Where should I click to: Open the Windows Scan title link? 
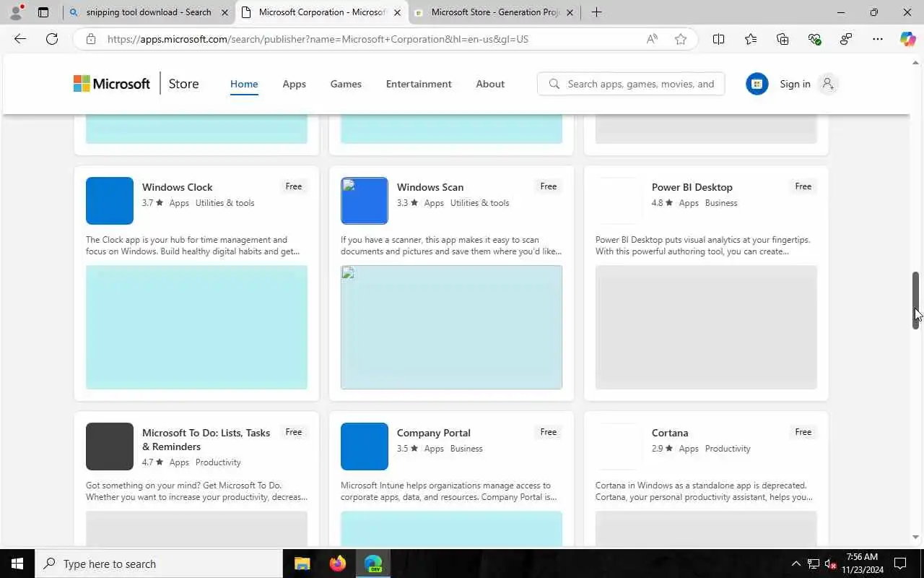pos(430,187)
